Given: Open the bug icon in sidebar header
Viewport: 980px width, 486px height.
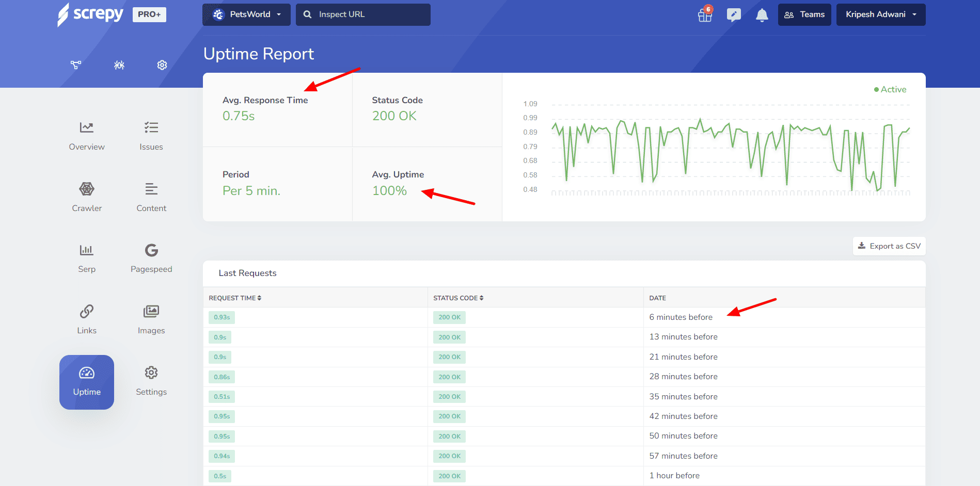Looking at the screenshot, I should click(x=119, y=65).
